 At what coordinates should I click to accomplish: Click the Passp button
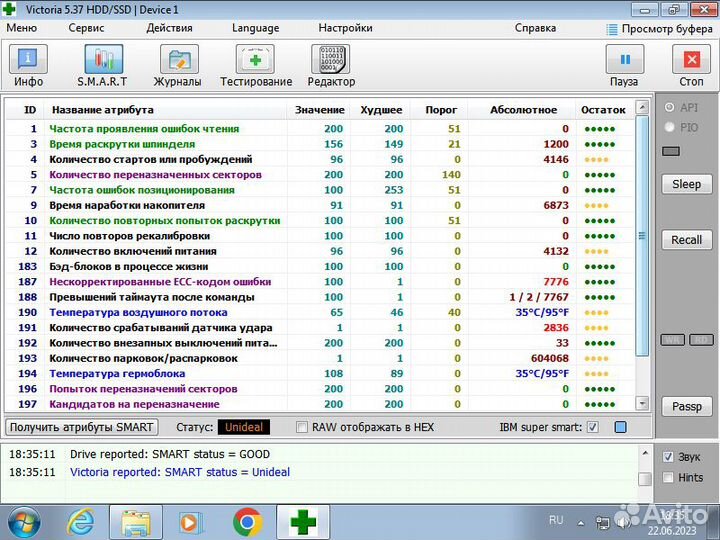pos(686,407)
